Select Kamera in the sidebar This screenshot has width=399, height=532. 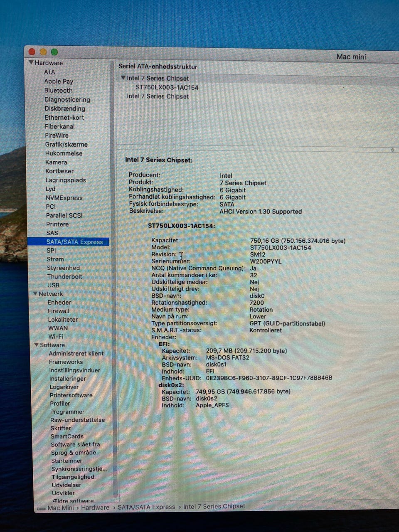point(56,162)
